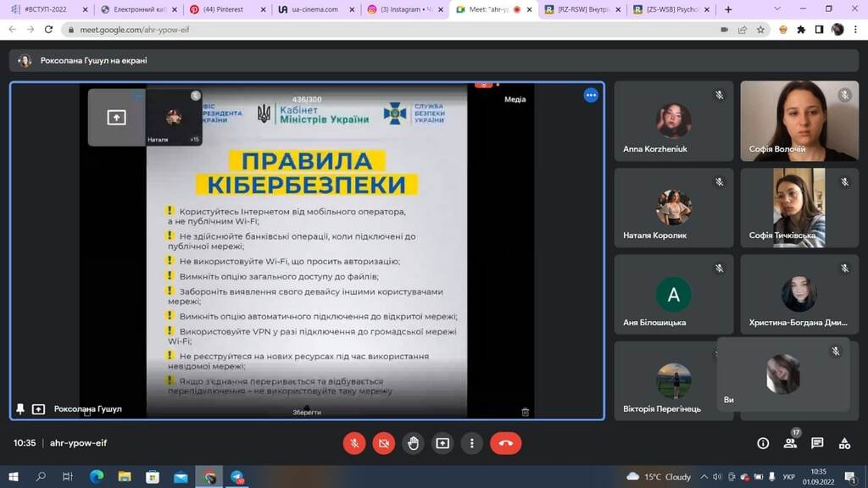Viewport: 868px width, 488px height.
Task: Show the participants list (17 people)
Action: tap(790, 442)
